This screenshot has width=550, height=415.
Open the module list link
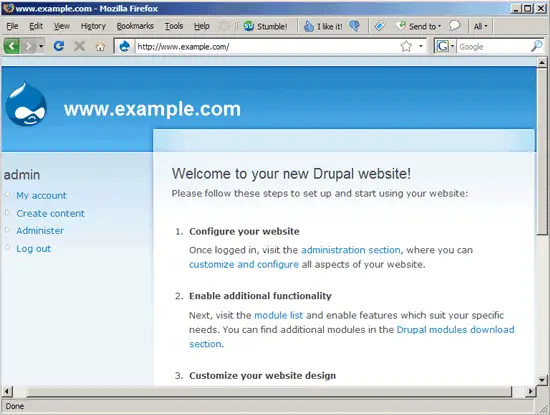tap(279, 315)
